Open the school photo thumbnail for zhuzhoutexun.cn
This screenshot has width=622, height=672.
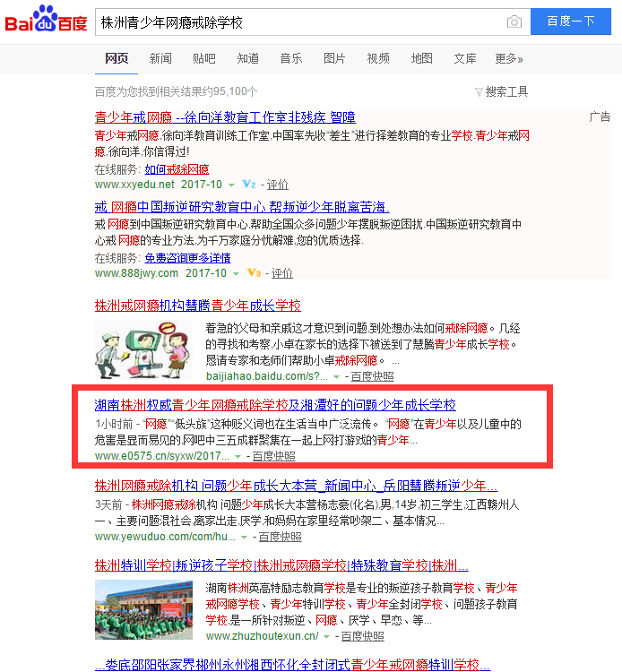point(143,609)
